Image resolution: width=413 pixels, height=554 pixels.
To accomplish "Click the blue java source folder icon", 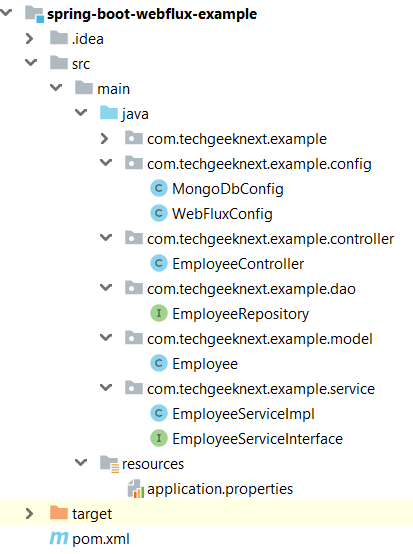I will (x=109, y=113).
